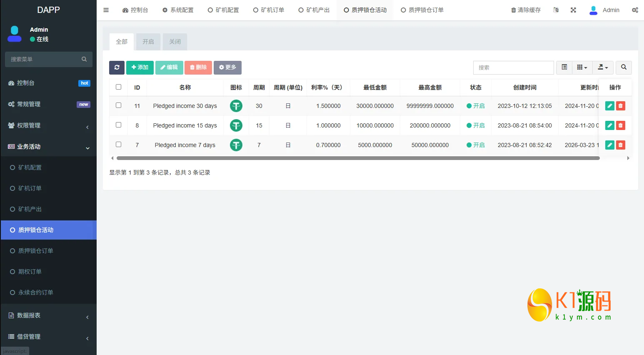Expand 借贷管理 sidebar menu
This screenshot has height=355, width=644.
click(49, 337)
